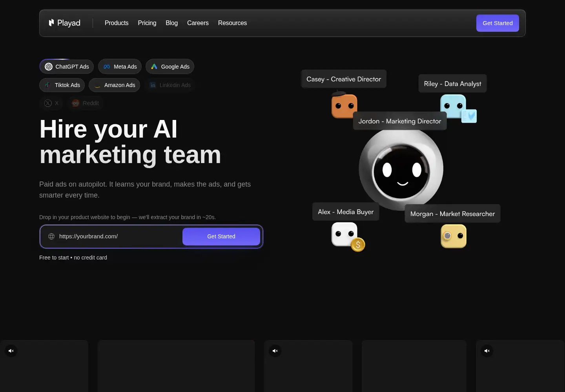Select the X platform chip
This screenshot has height=392, width=565.
(x=51, y=103)
